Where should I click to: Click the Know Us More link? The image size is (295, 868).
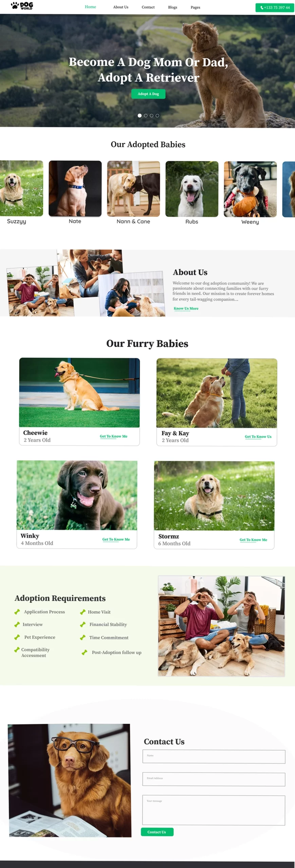186,309
